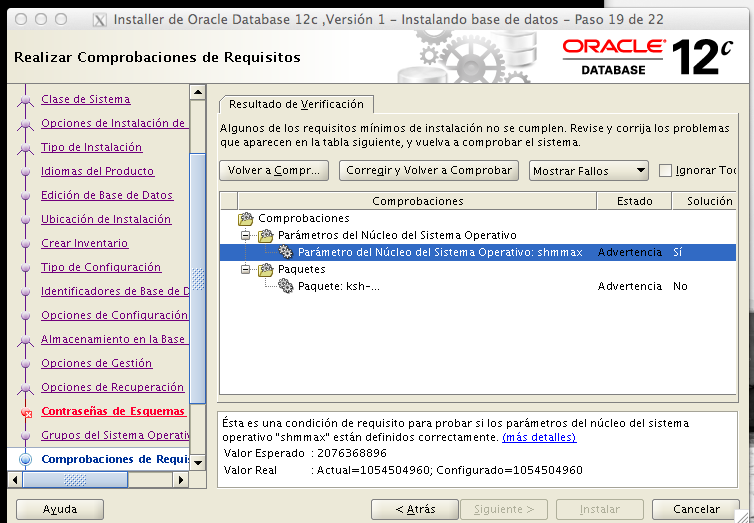Go to the Idiomas del Producto step
Viewport: 754px width, 523px height.
pos(97,172)
